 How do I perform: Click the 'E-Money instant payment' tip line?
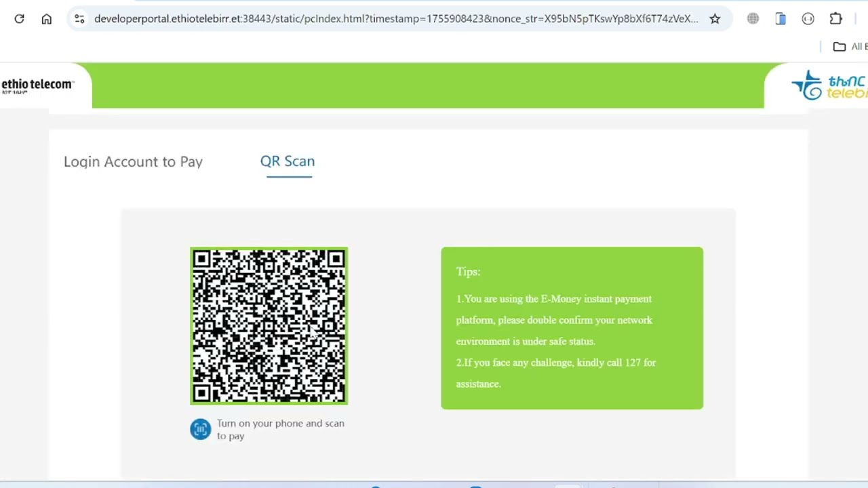pos(554,299)
